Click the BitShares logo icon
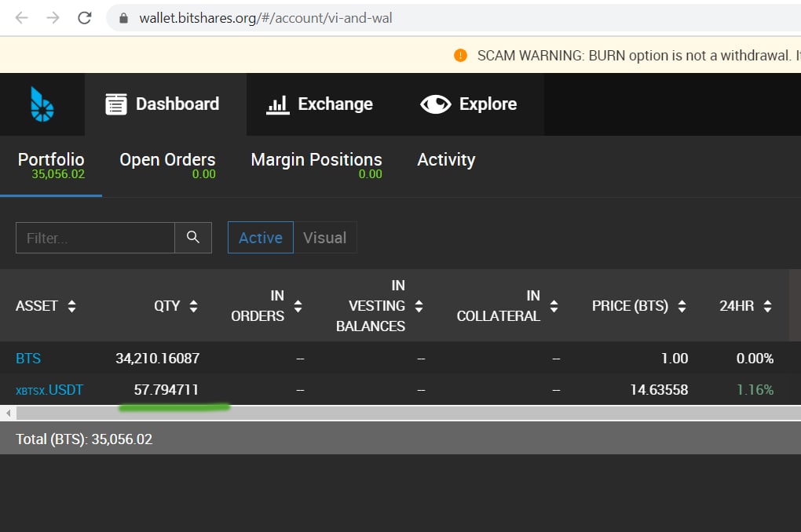Screen dimensions: 801x532 click(x=42, y=104)
